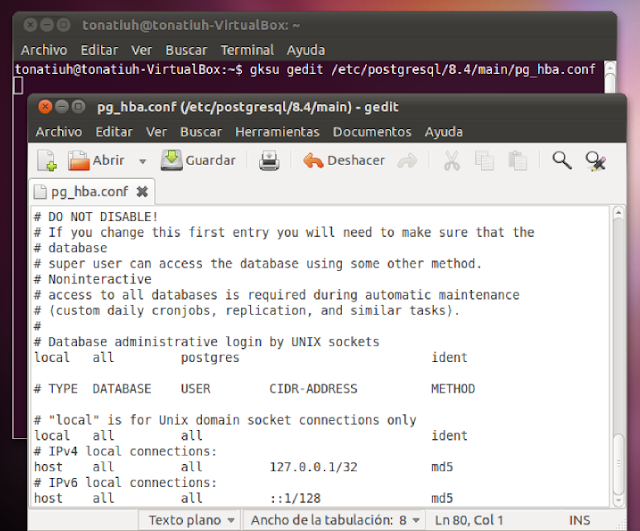Screen dimensions: 640x531
Task: Click md5 method on 127.0.0.1 line
Action: click(x=442, y=467)
